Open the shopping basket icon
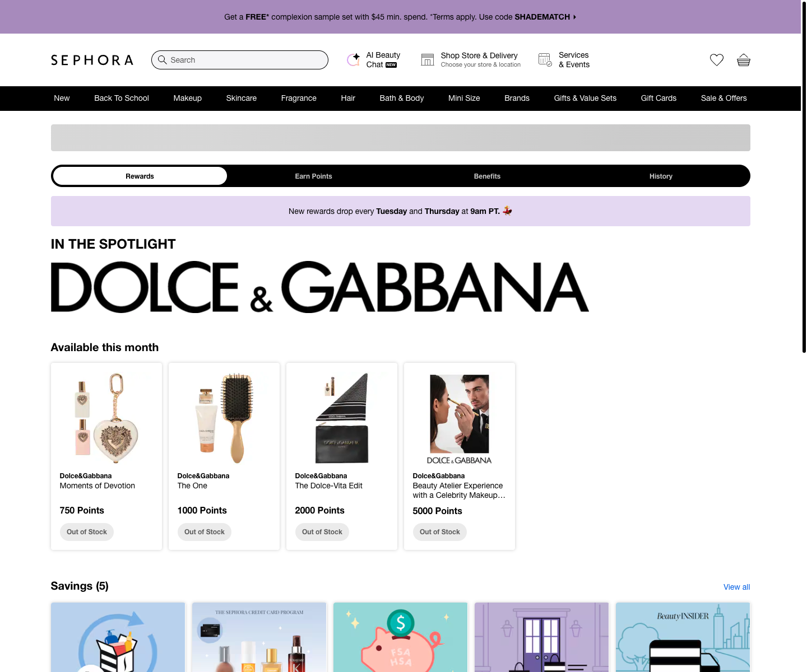Image resolution: width=807 pixels, height=672 pixels. 744,60
